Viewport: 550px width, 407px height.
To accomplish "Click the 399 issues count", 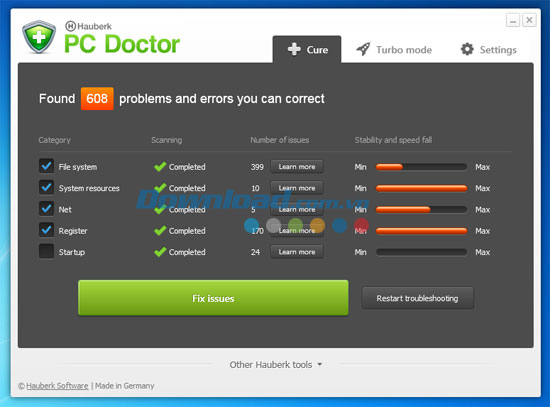I will tap(257, 167).
